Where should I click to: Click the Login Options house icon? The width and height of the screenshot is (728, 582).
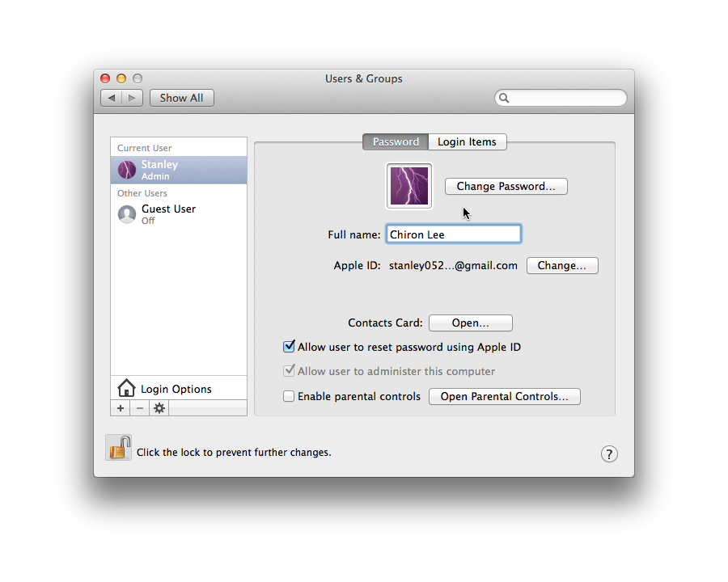126,389
